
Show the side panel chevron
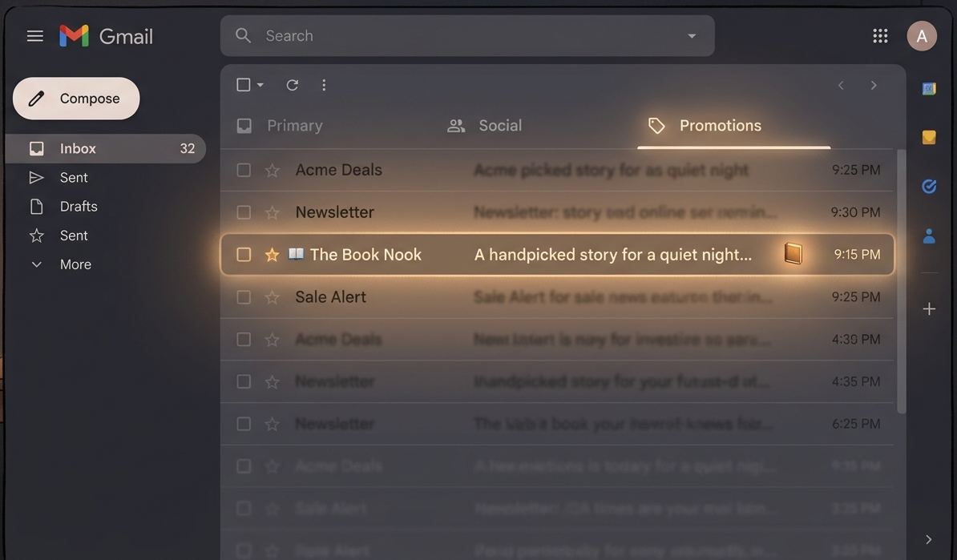[x=928, y=539]
